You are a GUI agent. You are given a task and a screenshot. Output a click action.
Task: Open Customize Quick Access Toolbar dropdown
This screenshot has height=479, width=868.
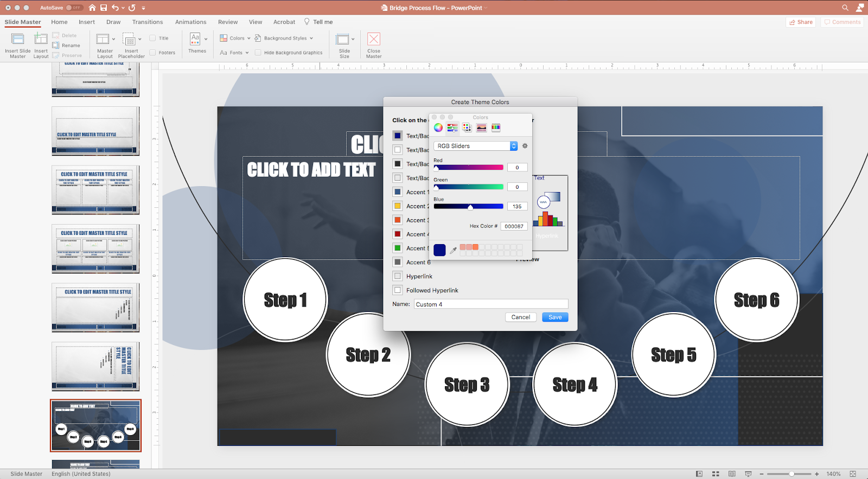(x=143, y=8)
